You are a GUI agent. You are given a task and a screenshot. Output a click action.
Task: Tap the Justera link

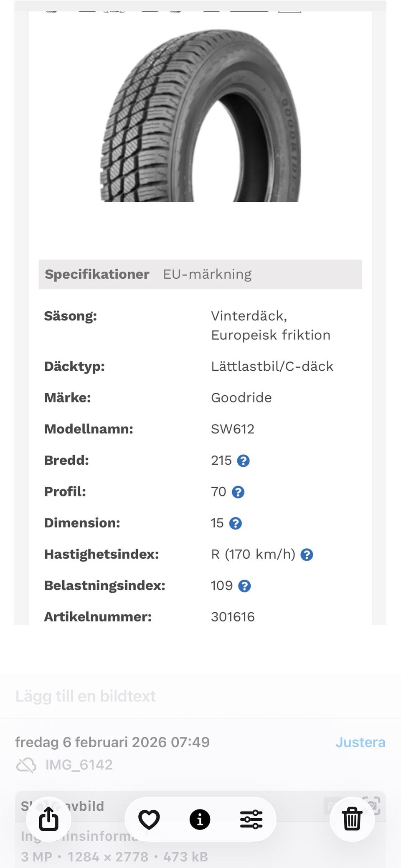click(x=360, y=742)
